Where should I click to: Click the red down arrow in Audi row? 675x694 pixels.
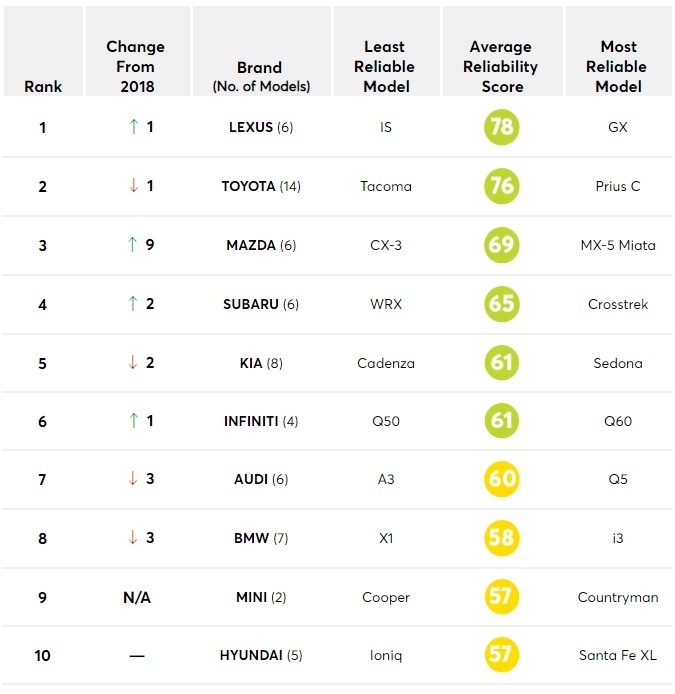tap(132, 479)
